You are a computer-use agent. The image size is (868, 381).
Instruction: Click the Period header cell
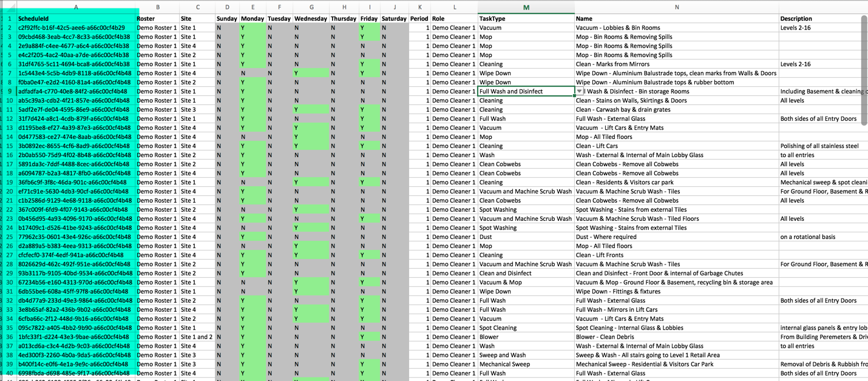point(419,19)
